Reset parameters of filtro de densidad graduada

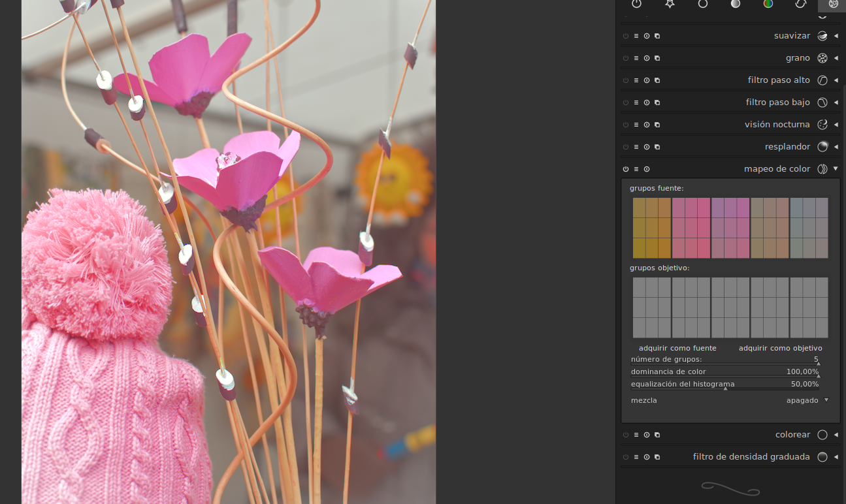647,457
